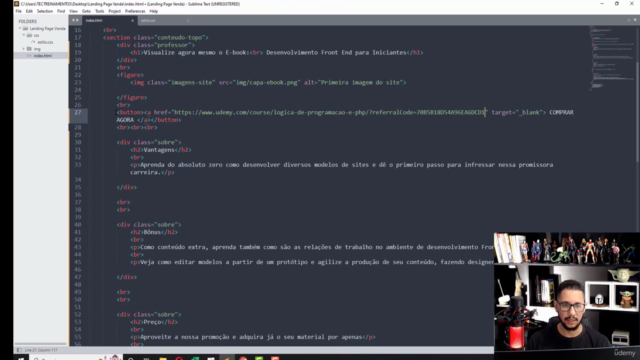Open index.html in the sidebar

[x=42, y=56]
